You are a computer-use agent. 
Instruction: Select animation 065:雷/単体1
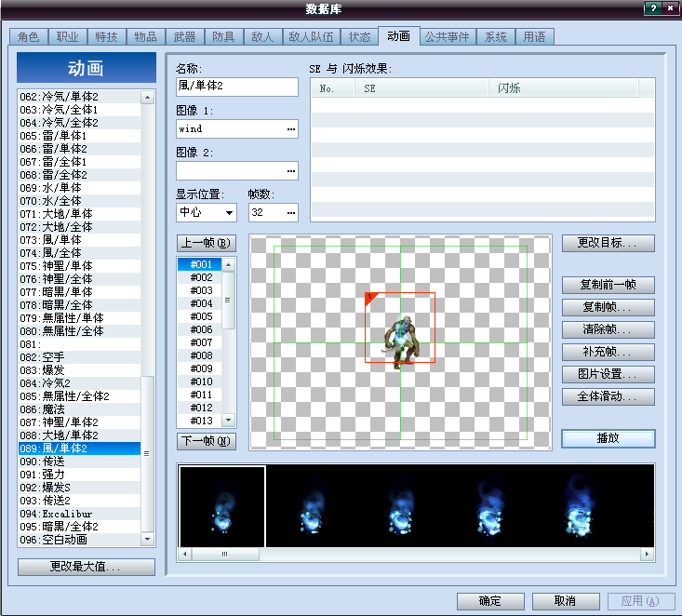coord(80,136)
